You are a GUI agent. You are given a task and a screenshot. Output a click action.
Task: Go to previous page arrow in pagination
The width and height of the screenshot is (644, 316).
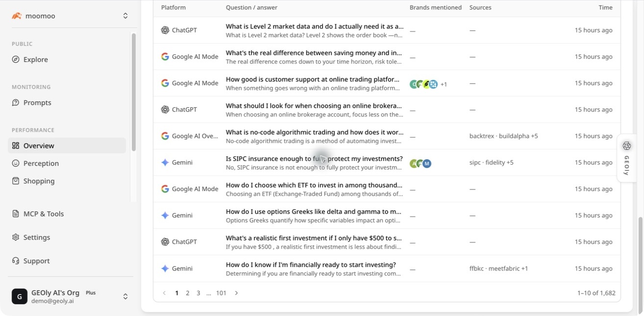(x=164, y=293)
